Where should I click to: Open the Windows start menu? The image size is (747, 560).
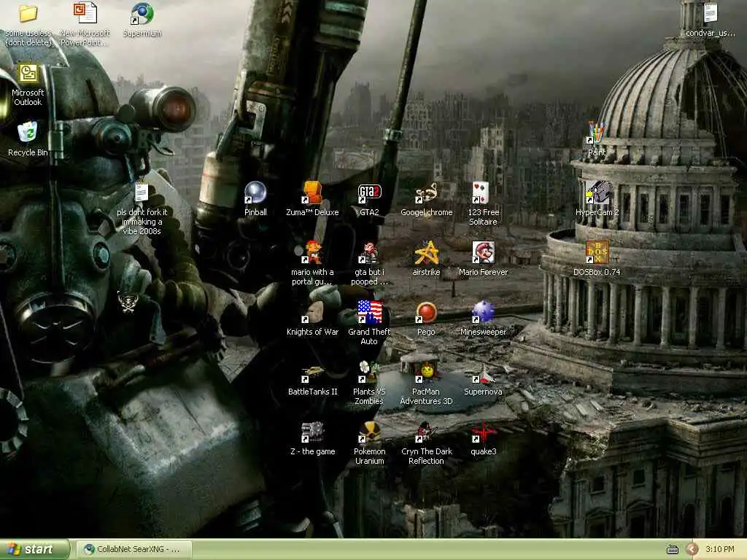(x=34, y=549)
